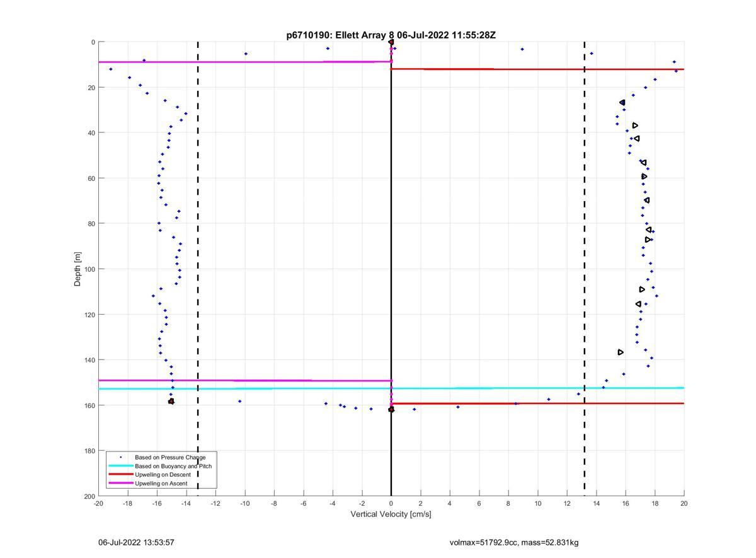Click the red horizontal line near 159 m depth
This screenshot has height=558, width=756.
click(x=537, y=403)
